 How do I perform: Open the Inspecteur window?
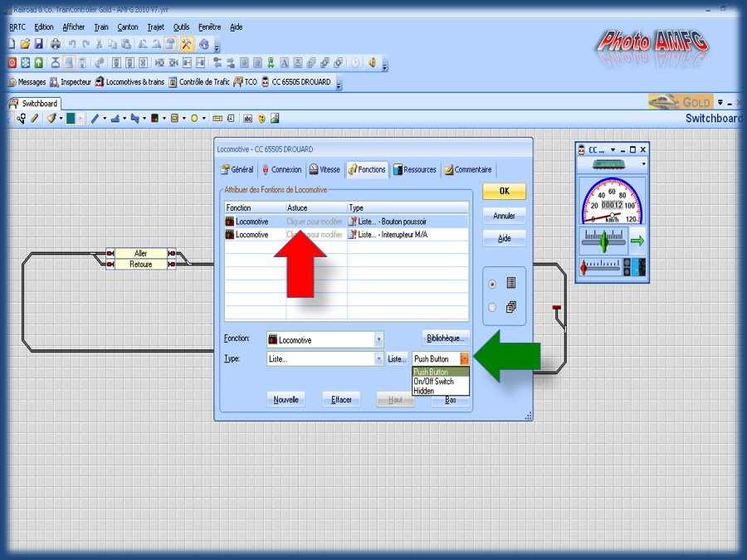tap(71, 82)
